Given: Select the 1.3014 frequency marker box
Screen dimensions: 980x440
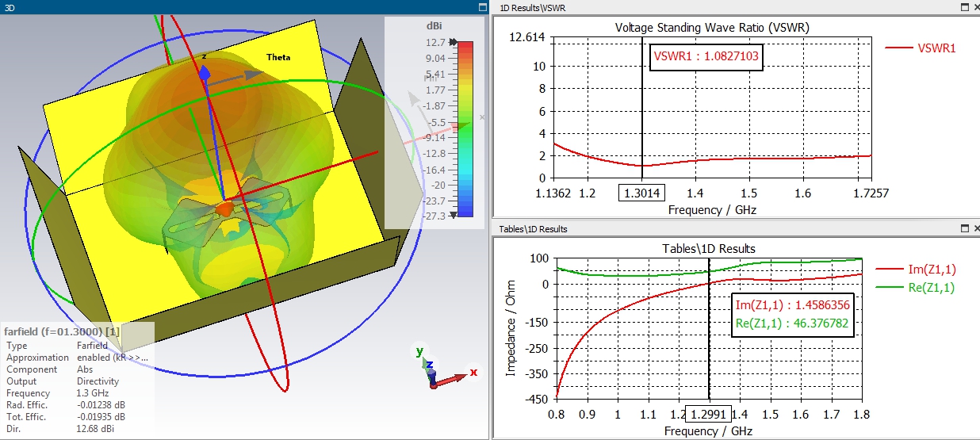Looking at the screenshot, I should 642,193.
